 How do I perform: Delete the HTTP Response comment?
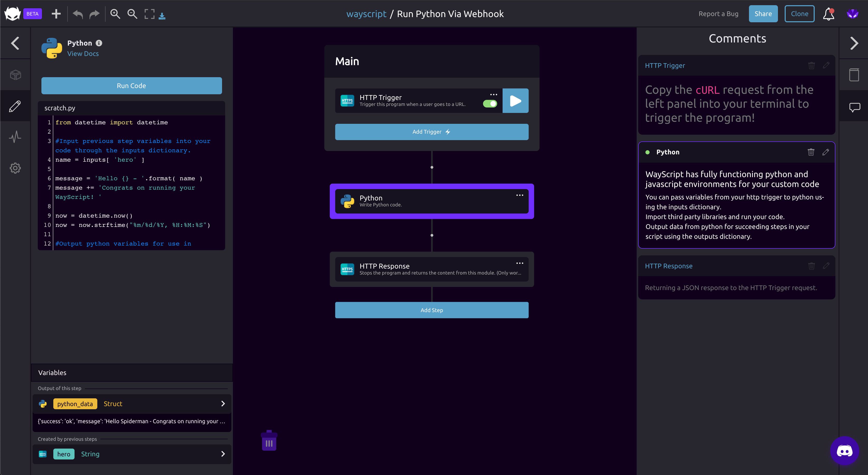811,266
